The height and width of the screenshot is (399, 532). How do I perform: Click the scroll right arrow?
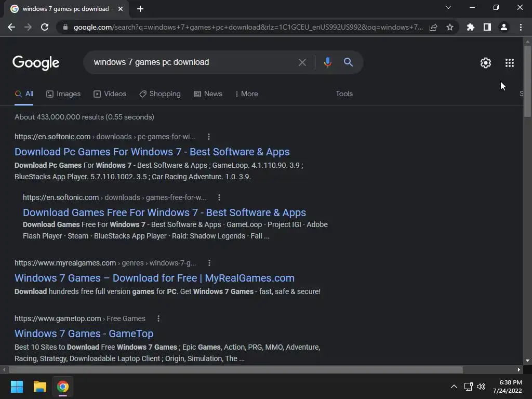tap(519, 369)
